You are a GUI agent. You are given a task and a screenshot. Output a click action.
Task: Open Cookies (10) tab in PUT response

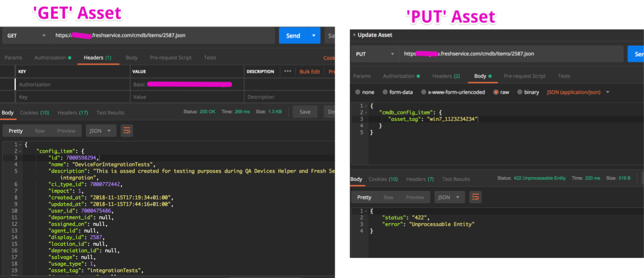tap(383, 179)
